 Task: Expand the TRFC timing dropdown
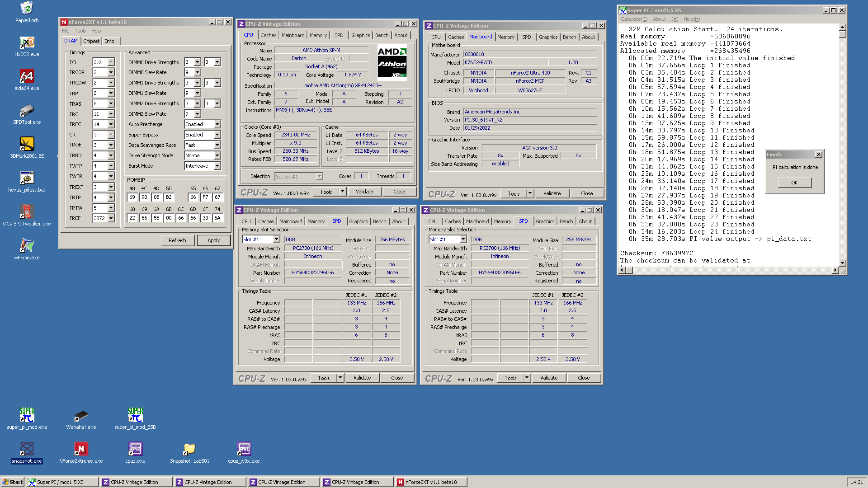(x=111, y=124)
